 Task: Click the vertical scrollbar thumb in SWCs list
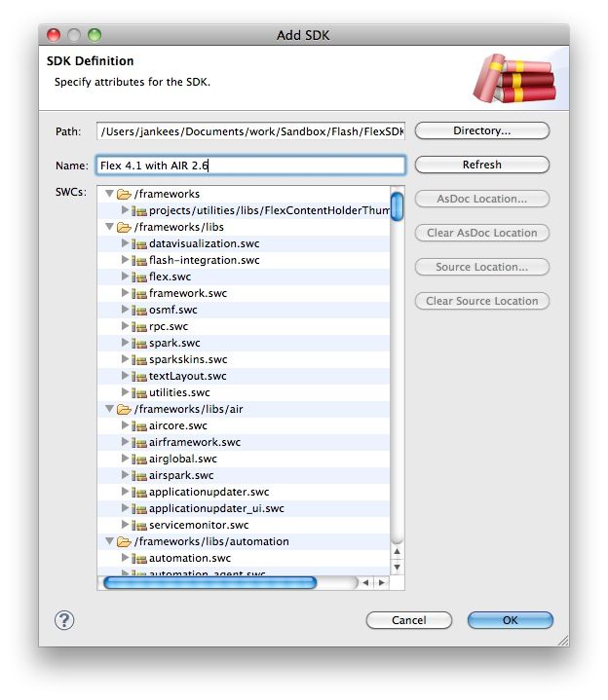pyautogui.click(x=397, y=206)
